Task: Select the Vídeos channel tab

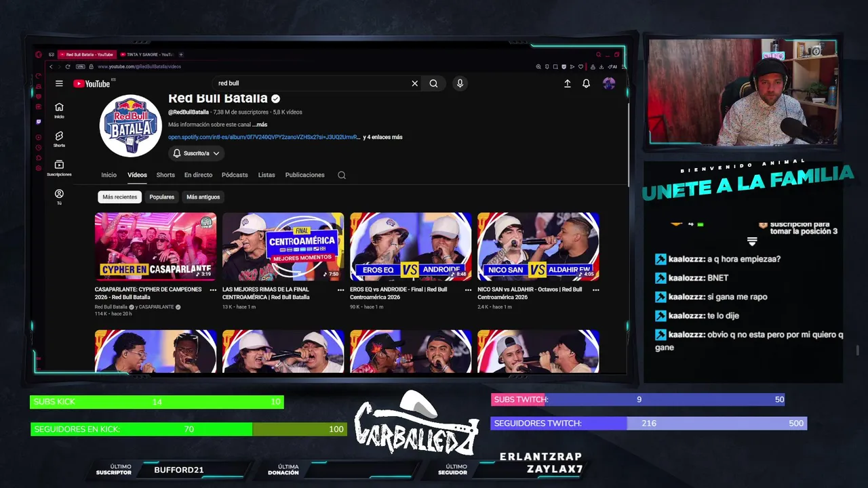Action: click(x=137, y=175)
